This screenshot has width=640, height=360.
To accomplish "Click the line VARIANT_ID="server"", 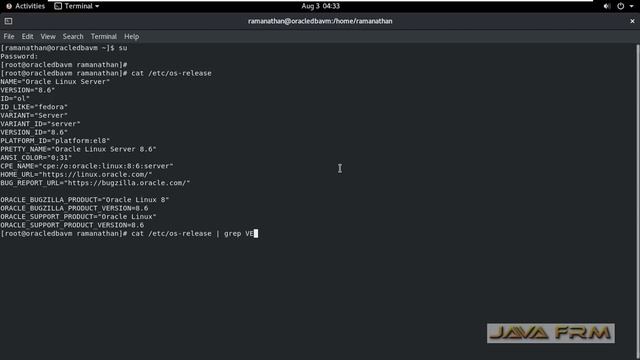I will [40, 124].
